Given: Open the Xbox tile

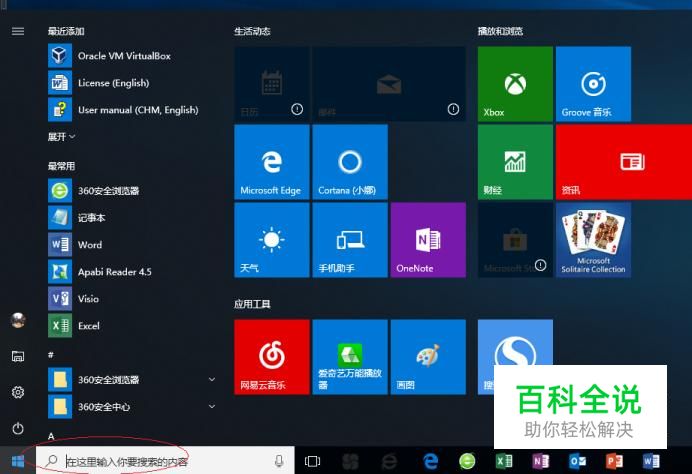Looking at the screenshot, I should tap(515, 84).
